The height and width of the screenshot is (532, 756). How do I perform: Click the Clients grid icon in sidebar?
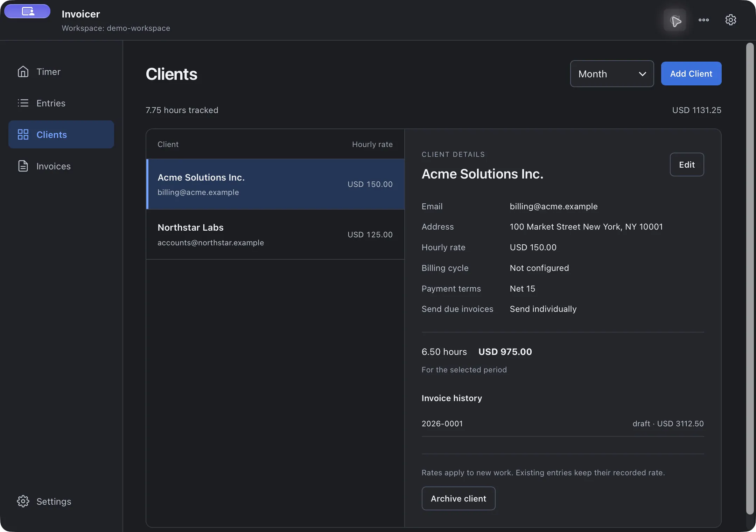click(x=23, y=135)
